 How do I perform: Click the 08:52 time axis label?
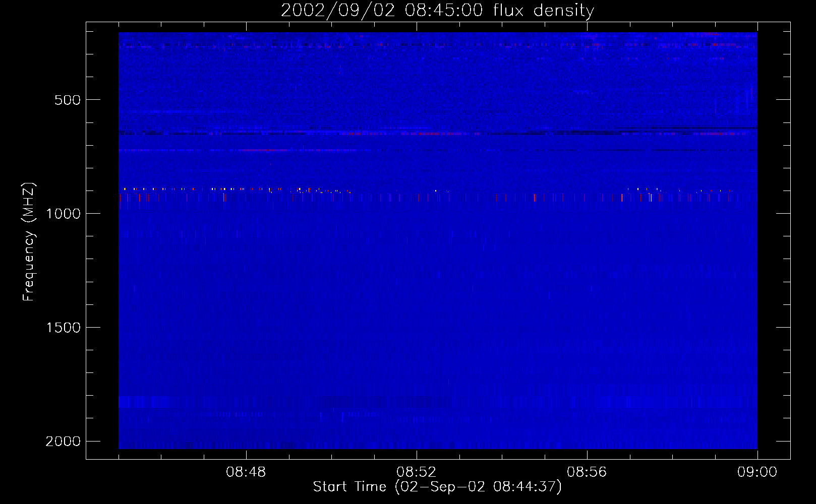(x=417, y=472)
